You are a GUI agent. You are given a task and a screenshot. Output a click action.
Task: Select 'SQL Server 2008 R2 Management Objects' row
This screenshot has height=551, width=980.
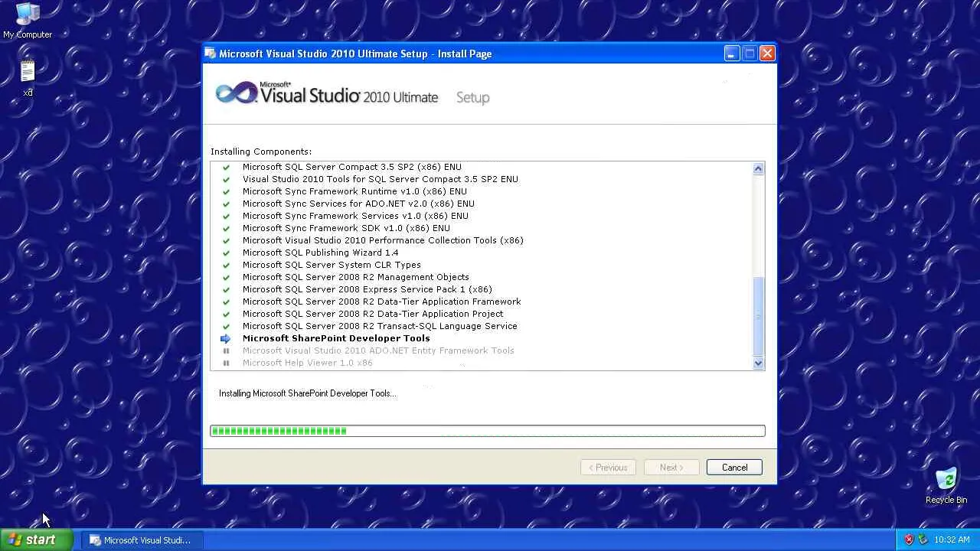356,277
